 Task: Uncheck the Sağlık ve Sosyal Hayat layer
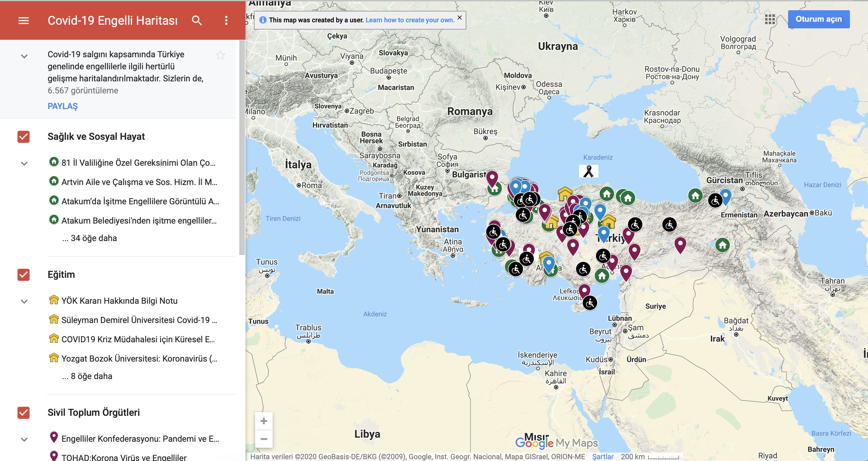[24, 137]
